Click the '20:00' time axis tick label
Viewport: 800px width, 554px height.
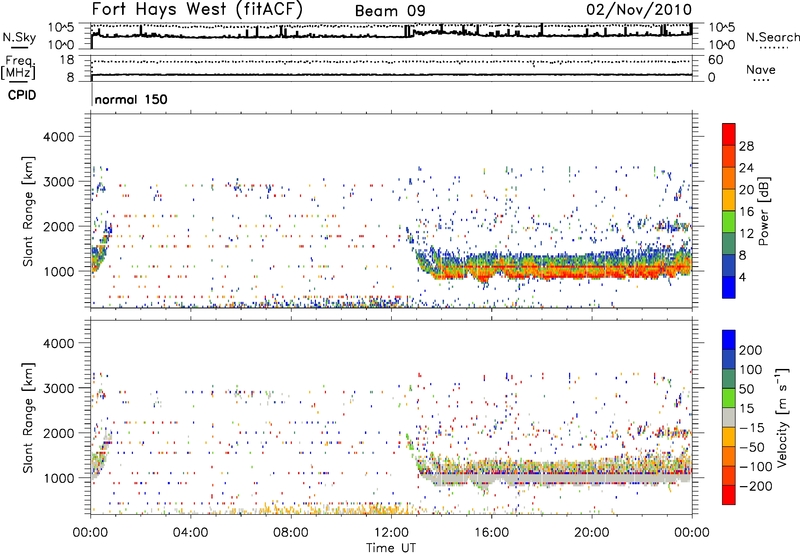[591, 533]
